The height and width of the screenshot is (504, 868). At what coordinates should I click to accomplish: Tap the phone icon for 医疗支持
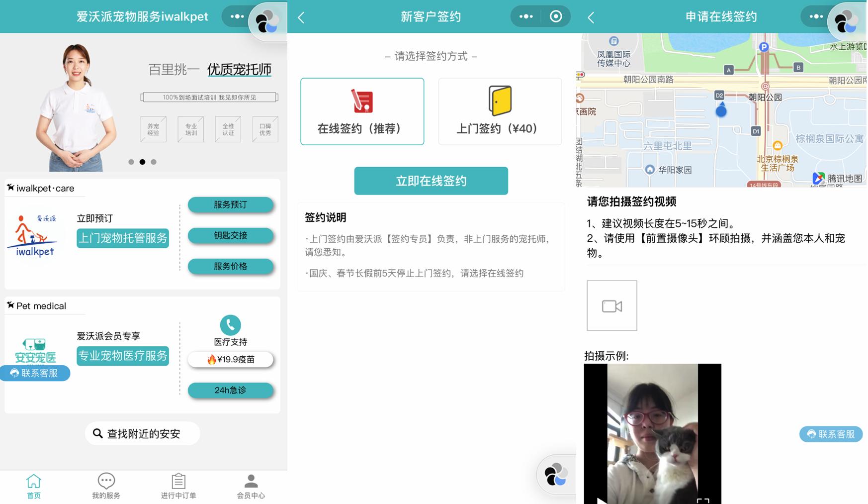[x=230, y=325]
